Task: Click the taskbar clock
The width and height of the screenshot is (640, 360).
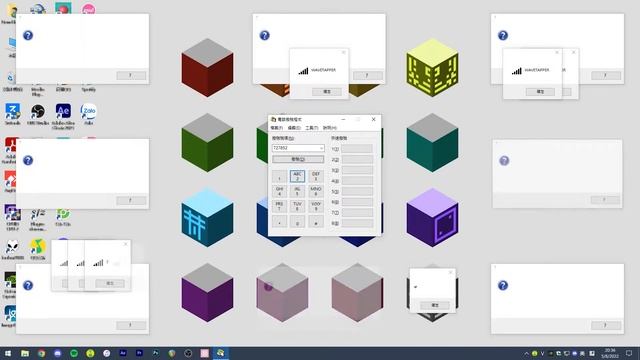Action: (x=611, y=353)
